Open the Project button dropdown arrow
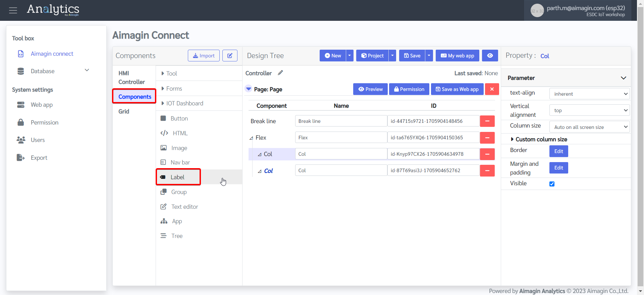Viewport: 644px width, 295px height. click(392, 56)
